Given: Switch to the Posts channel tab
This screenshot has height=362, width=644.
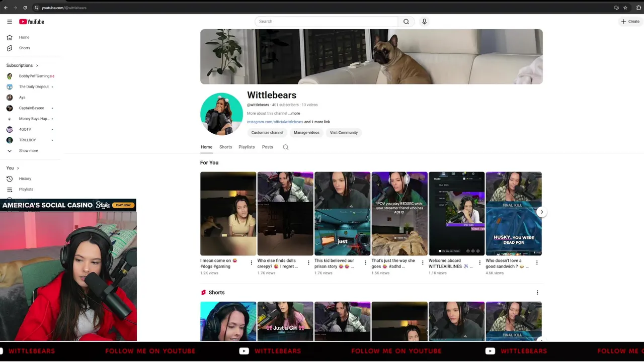Looking at the screenshot, I should [x=267, y=147].
